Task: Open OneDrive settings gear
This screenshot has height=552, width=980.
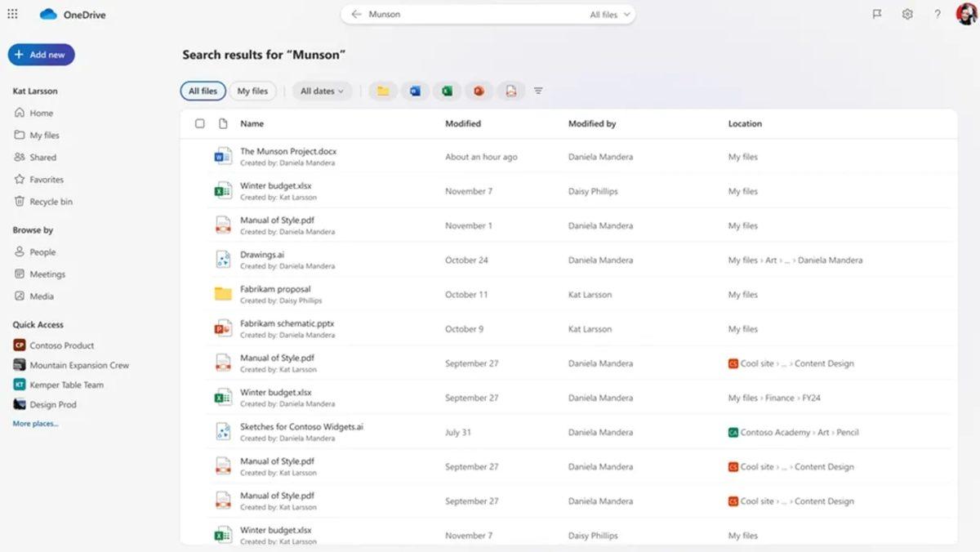Action: click(x=906, y=14)
